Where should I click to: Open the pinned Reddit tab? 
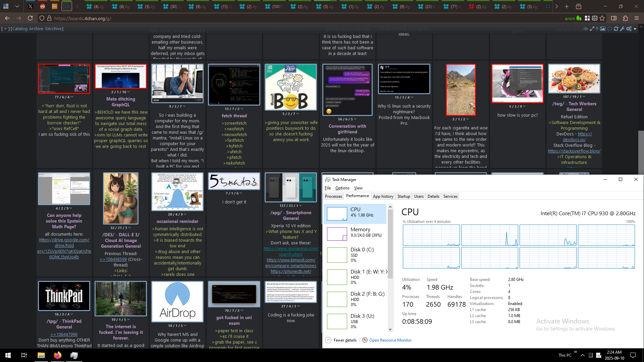click(x=43, y=6)
